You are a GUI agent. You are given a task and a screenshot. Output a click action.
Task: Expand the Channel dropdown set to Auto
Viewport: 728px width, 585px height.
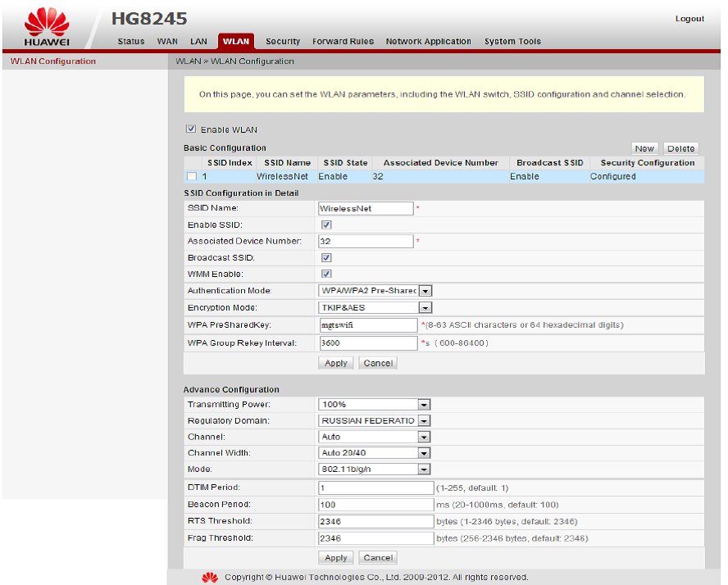(374, 437)
